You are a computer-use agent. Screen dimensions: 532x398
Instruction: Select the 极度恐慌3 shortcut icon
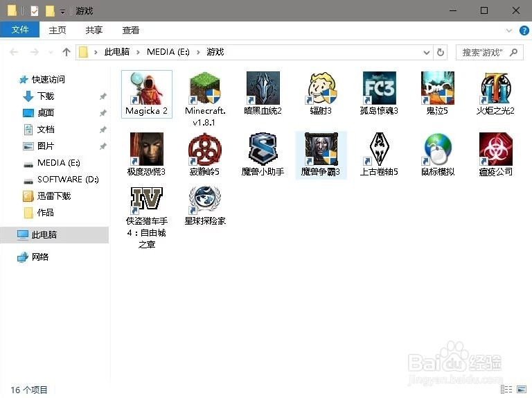147,149
